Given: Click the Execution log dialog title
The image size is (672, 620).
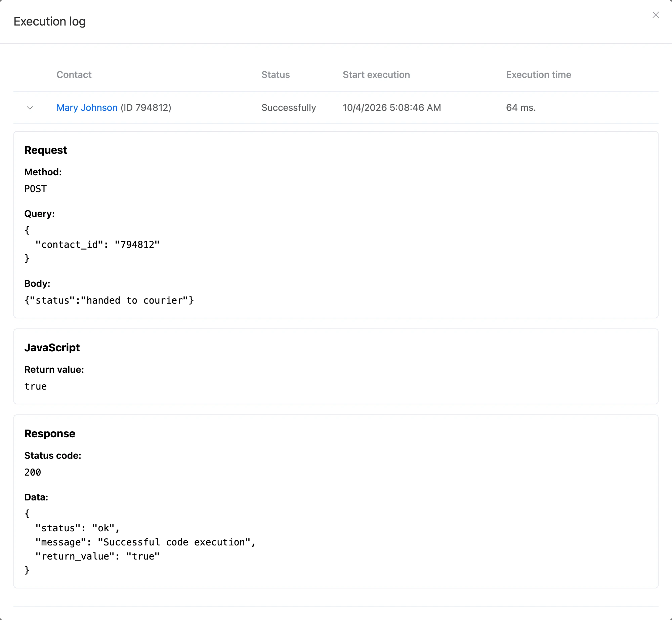Looking at the screenshot, I should click(50, 21).
